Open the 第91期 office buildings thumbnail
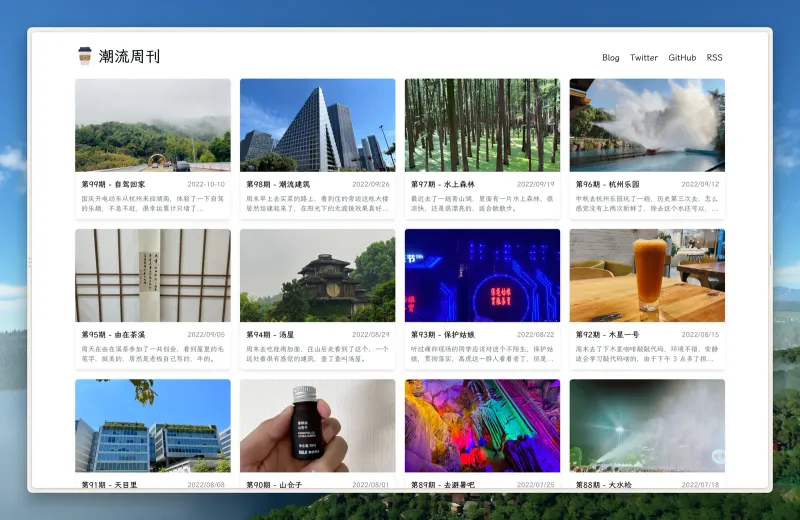Screen dimensions: 800x520 point(152,425)
